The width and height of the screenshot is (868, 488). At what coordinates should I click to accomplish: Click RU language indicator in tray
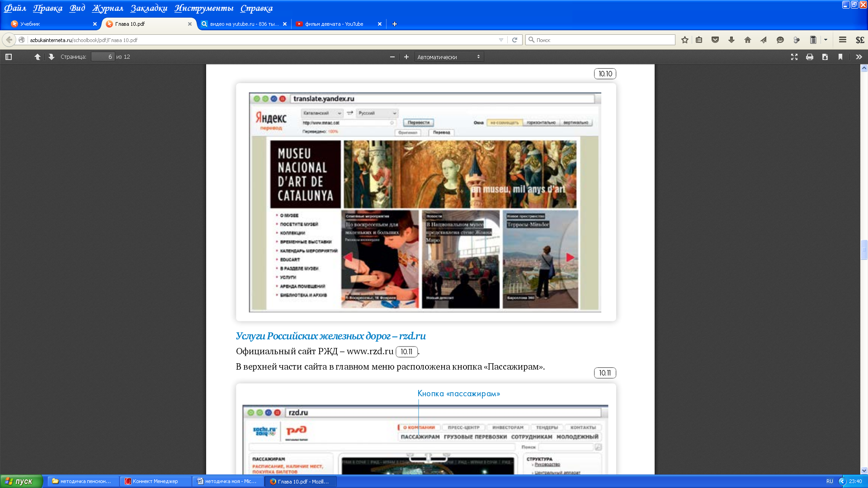[x=830, y=481]
